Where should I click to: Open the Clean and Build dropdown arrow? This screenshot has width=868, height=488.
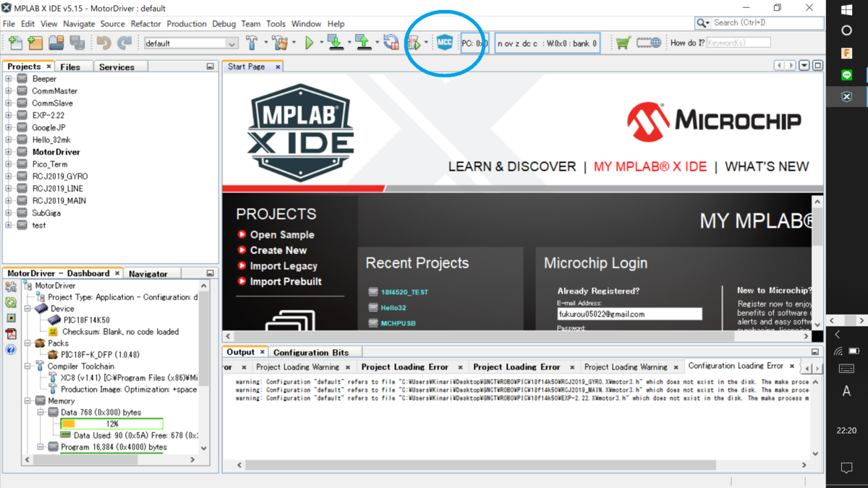[x=294, y=43]
